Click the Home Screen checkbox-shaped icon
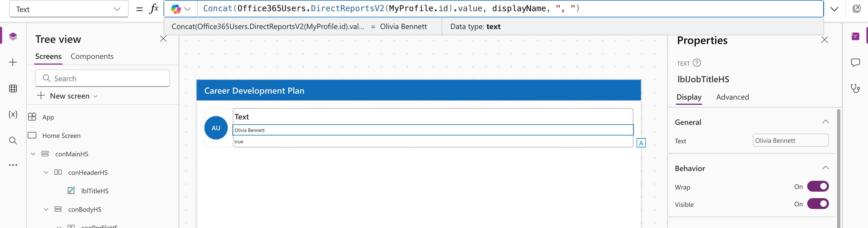This screenshot has width=868, height=228. [x=32, y=135]
